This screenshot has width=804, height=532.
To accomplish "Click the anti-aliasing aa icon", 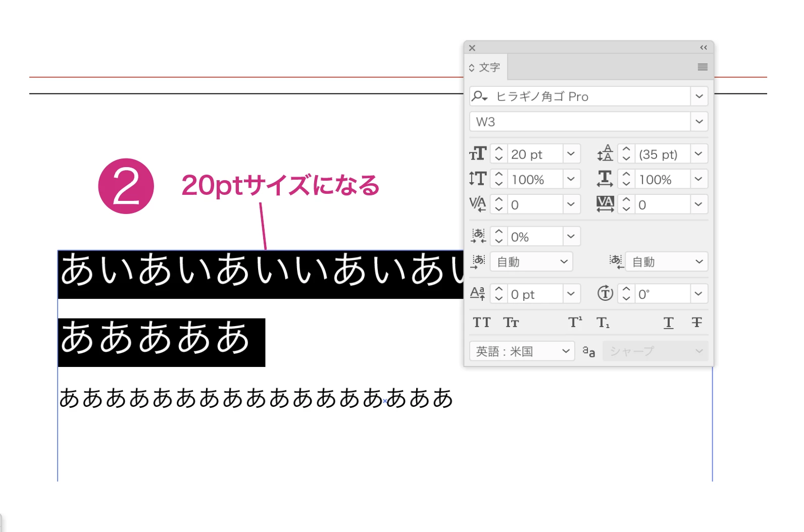I will 589,351.
